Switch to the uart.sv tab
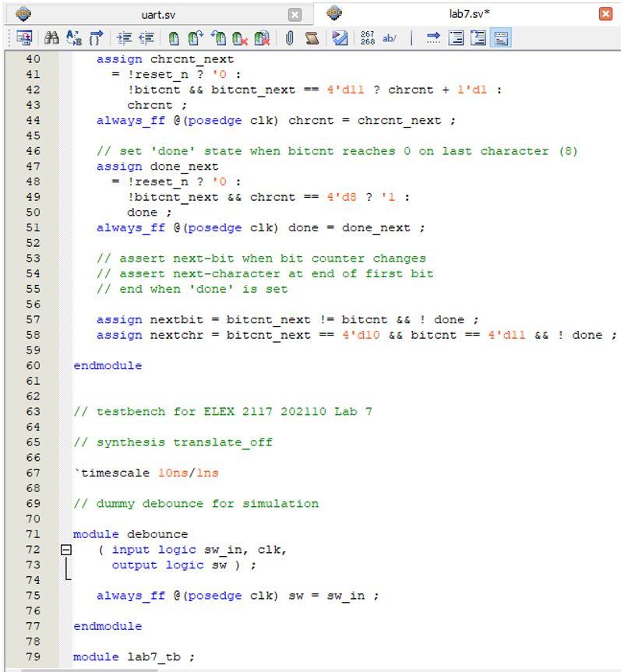This screenshot has width=621, height=672. (158, 15)
